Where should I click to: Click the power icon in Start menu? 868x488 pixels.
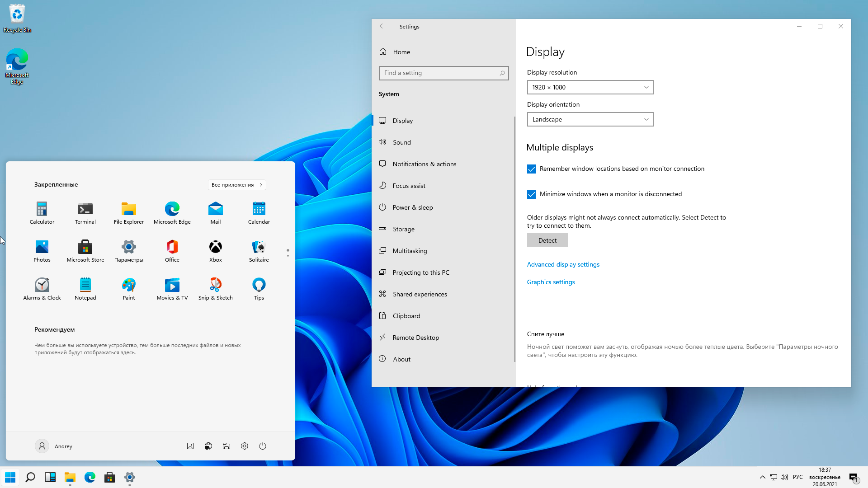click(x=263, y=446)
